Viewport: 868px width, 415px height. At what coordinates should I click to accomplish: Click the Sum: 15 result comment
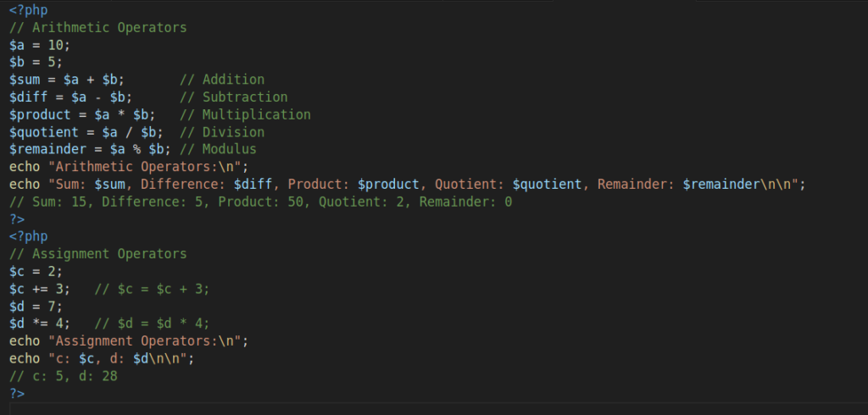[x=260, y=202]
